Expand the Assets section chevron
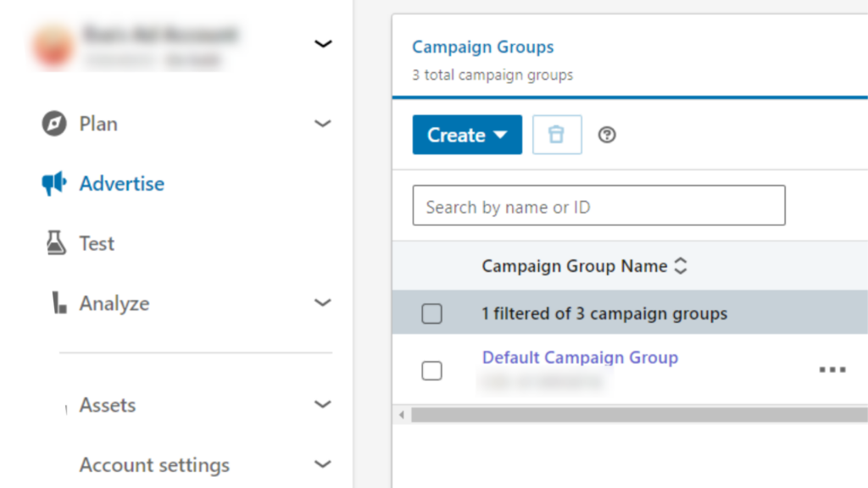The width and height of the screenshot is (868, 488). 323,404
